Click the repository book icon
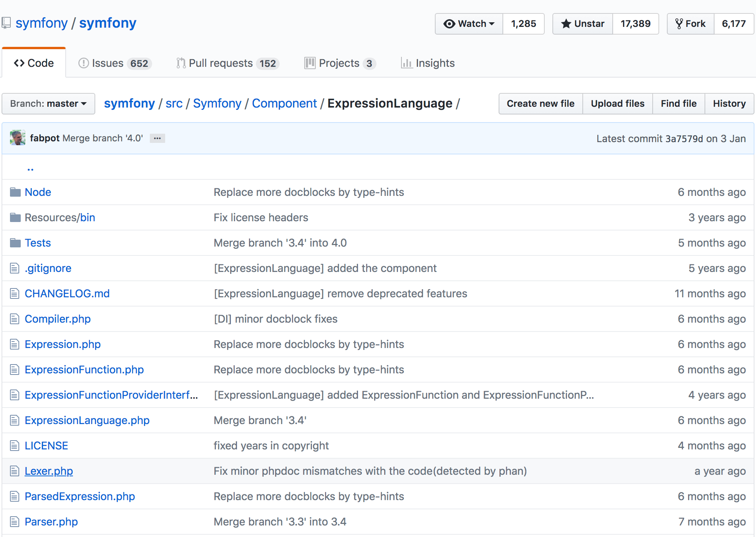 (x=6, y=23)
